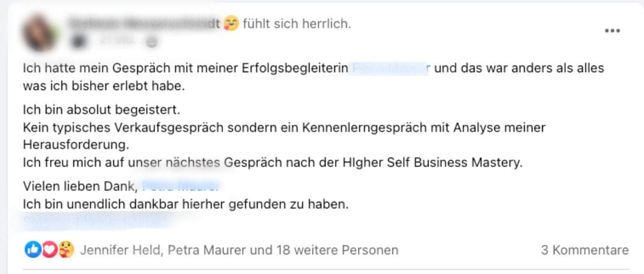Open the three-dots post options menu
Viewport: 644px width, 274px height.
(612, 31)
